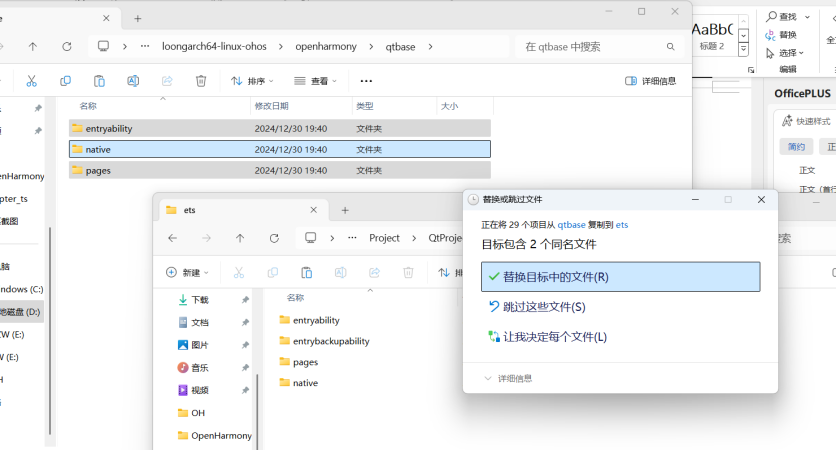Click the openharmony breadcrumb in address bar

click(x=321, y=46)
